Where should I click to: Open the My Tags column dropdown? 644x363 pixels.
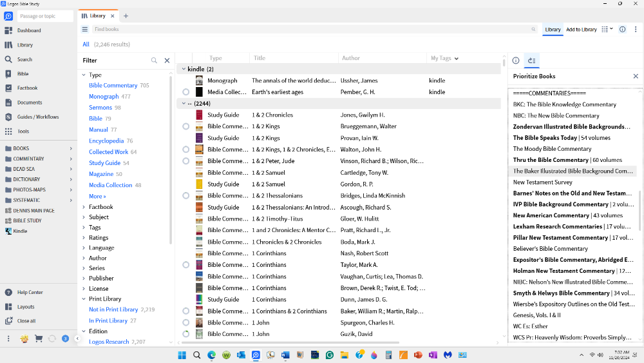(x=457, y=59)
